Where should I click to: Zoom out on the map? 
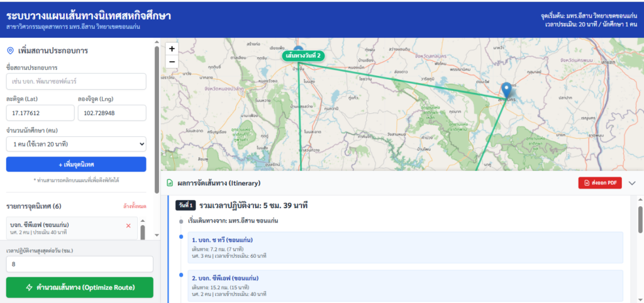click(172, 62)
